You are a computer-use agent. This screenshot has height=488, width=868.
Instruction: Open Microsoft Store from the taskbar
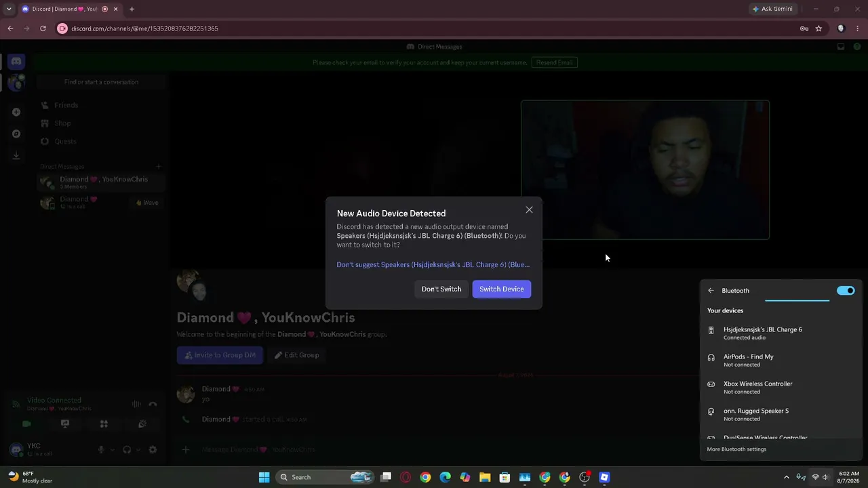click(x=505, y=477)
